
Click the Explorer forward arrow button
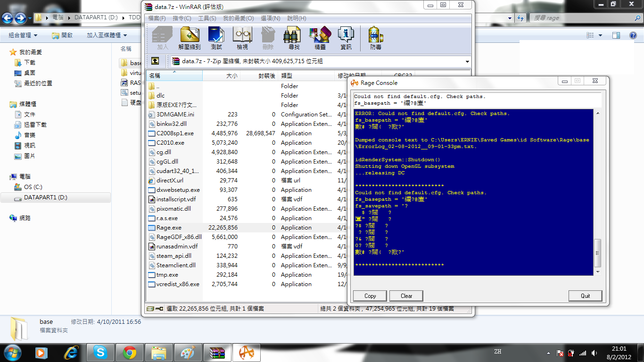point(20,18)
